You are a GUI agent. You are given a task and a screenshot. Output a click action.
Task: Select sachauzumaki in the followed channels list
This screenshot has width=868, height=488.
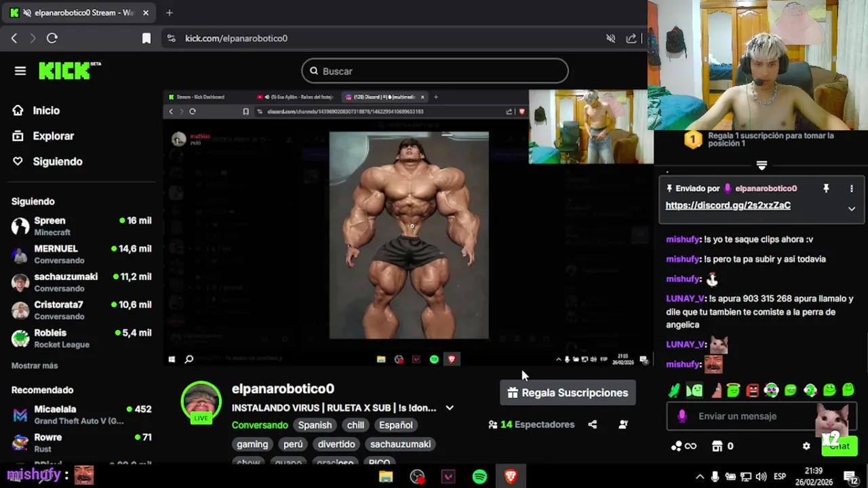pos(81,282)
